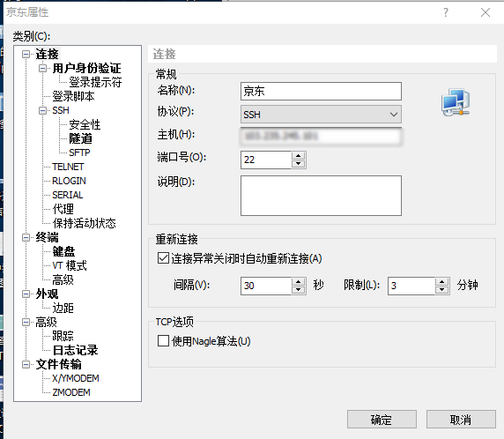This screenshot has width=504, height=439.
Task: Collapse the 文件传输 tree node
Action: [26, 364]
